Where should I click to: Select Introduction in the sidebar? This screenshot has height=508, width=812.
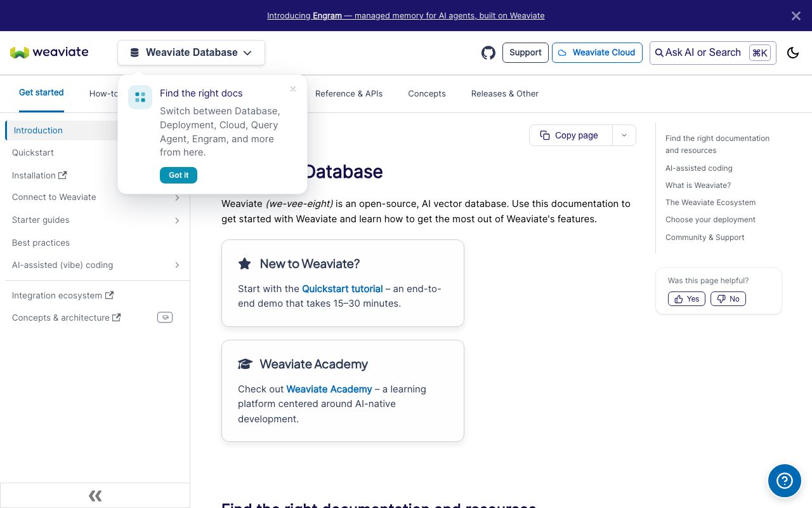(38, 131)
